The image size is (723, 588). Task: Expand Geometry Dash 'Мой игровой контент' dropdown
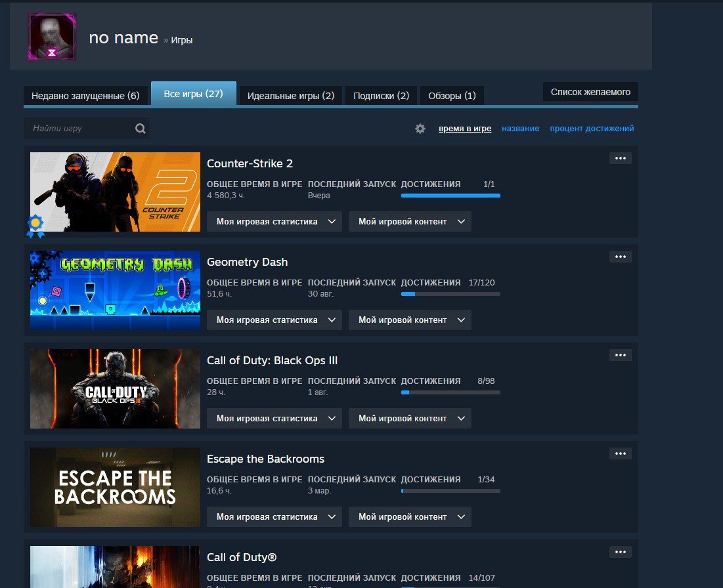click(410, 320)
